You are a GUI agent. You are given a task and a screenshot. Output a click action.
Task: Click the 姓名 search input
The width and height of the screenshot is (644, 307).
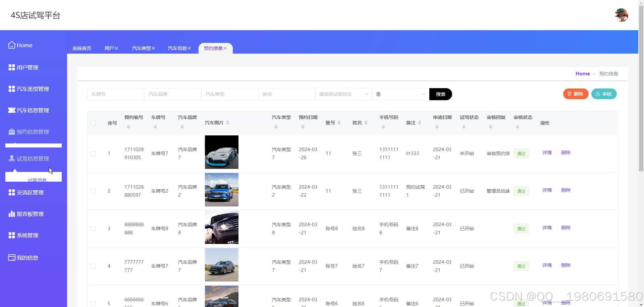tap(287, 94)
